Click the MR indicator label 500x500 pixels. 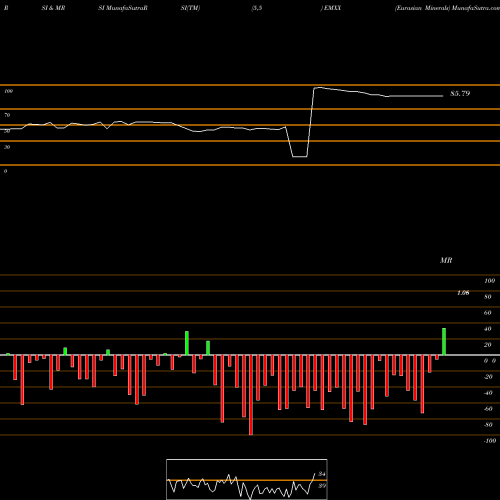[x=446, y=260]
